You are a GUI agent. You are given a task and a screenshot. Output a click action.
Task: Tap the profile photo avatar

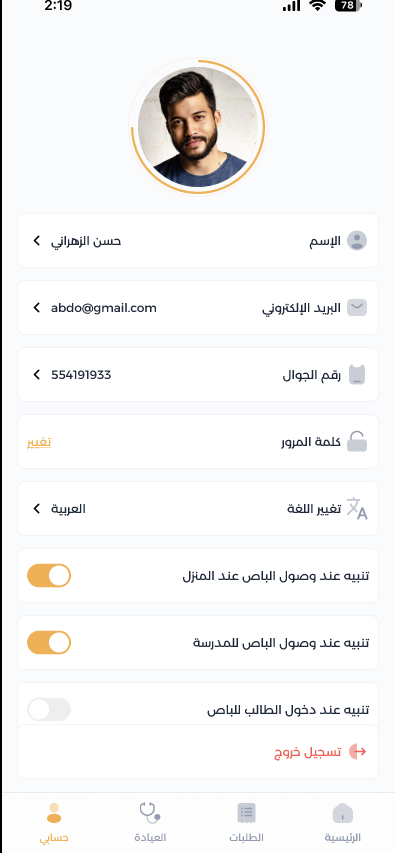point(198,127)
